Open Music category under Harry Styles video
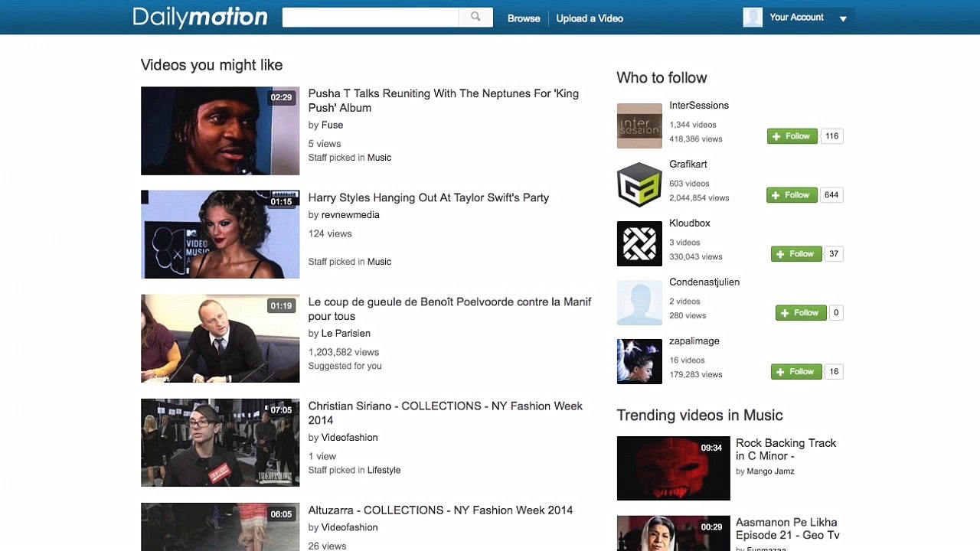980x551 pixels. pyautogui.click(x=379, y=262)
